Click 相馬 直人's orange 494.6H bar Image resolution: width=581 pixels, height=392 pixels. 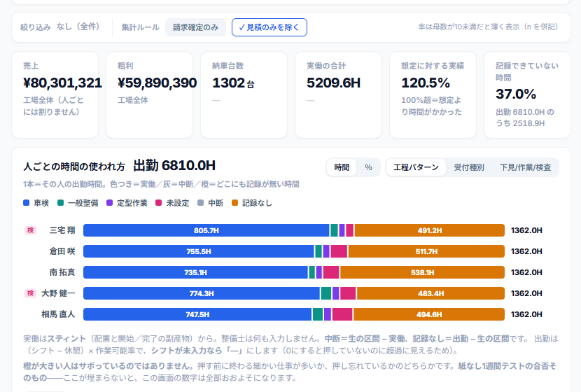[428, 314]
